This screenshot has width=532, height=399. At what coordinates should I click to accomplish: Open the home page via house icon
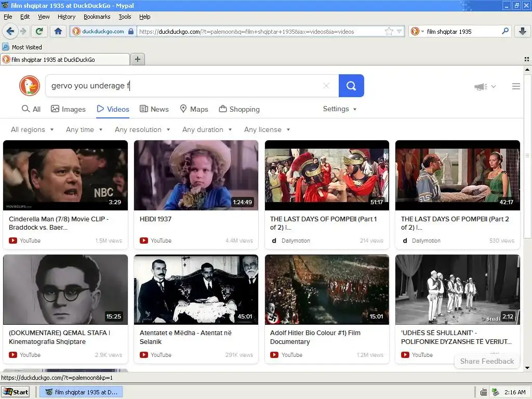tap(58, 31)
